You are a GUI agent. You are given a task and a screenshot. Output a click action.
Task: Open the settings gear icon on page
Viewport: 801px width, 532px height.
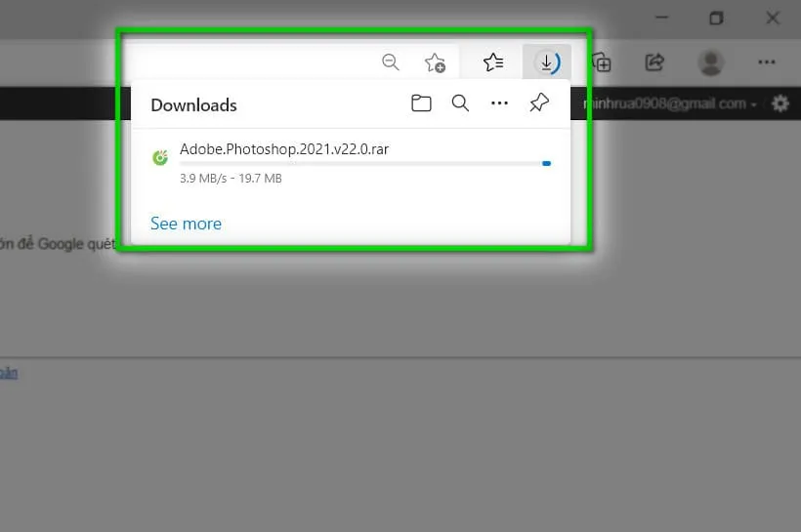point(780,103)
